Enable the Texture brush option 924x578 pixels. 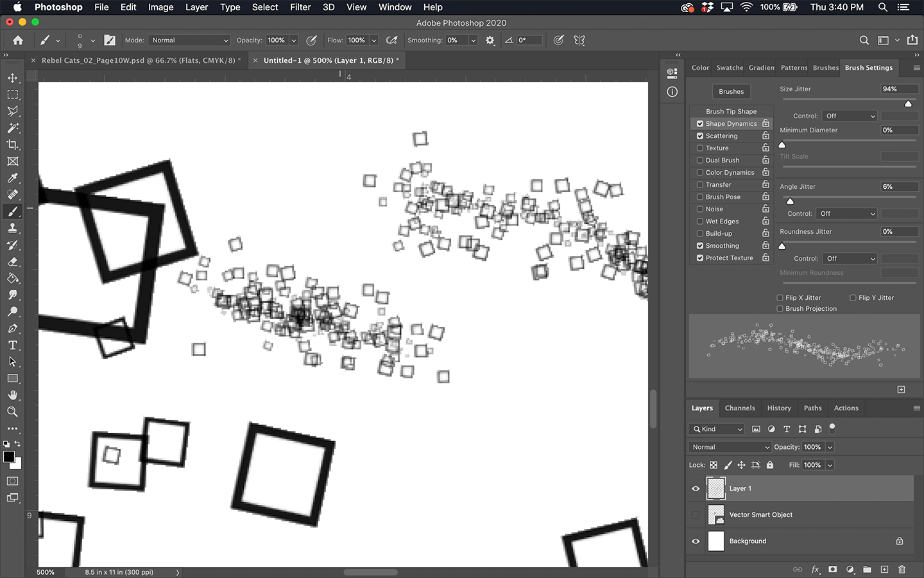pyautogui.click(x=699, y=148)
